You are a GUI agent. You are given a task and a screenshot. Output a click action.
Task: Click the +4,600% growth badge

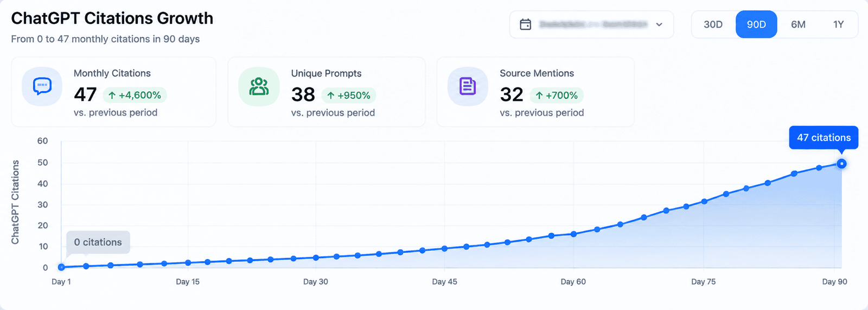pyautogui.click(x=135, y=95)
